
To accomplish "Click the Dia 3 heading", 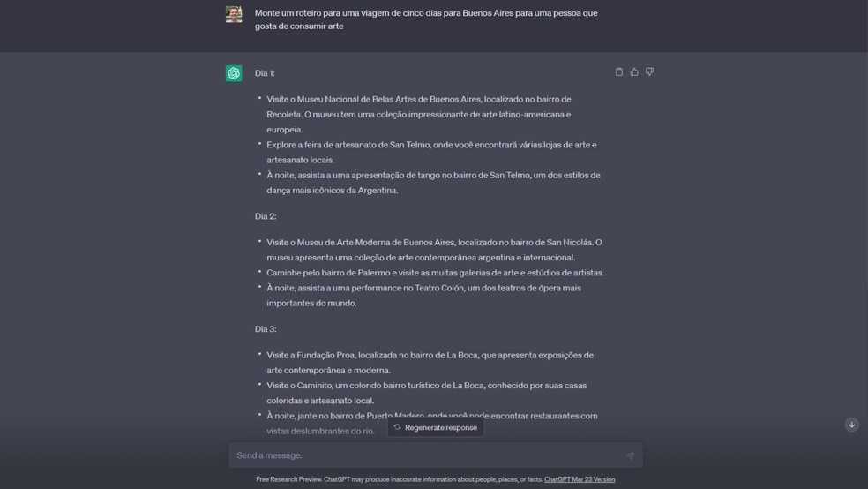I will [x=266, y=329].
